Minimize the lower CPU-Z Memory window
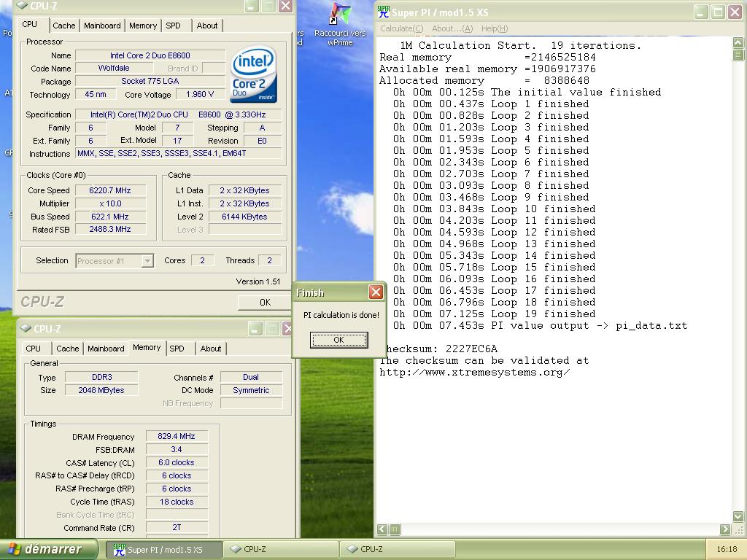 pyautogui.click(x=255, y=329)
